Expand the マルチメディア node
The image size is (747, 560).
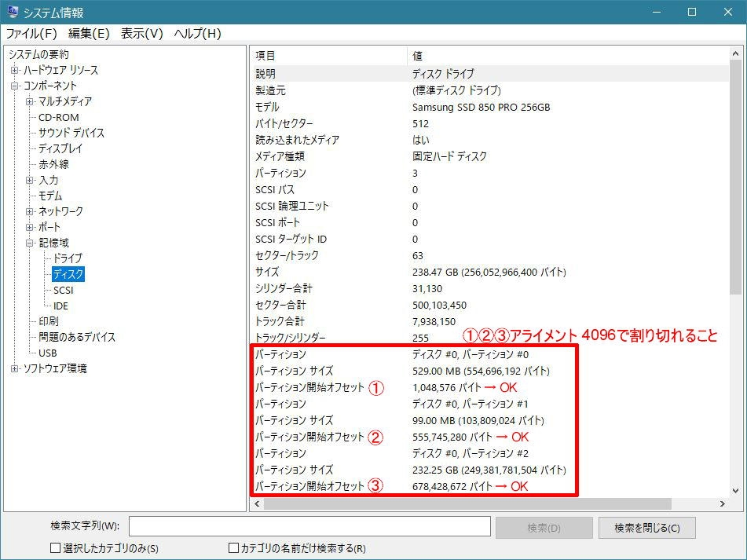pyautogui.click(x=30, y=101)
